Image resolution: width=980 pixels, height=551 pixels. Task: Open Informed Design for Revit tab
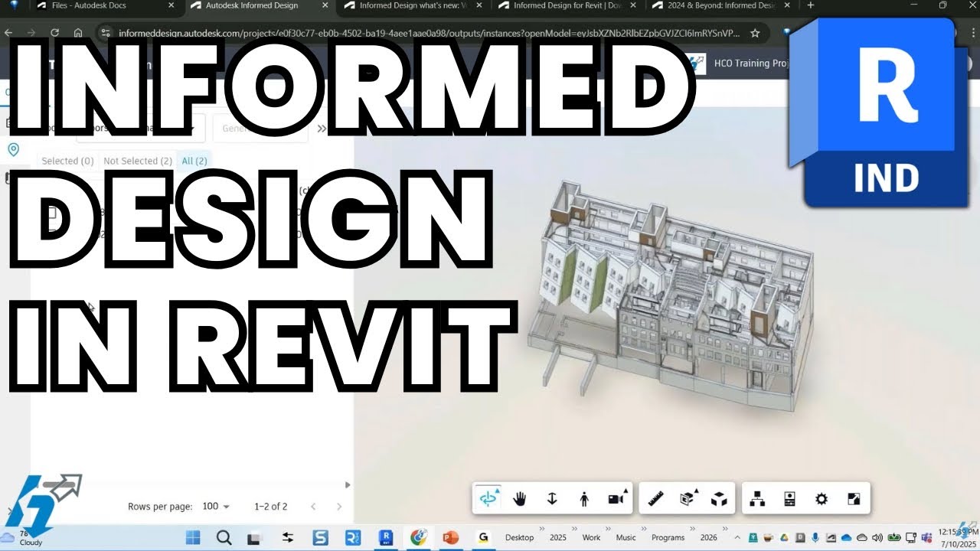567,5
